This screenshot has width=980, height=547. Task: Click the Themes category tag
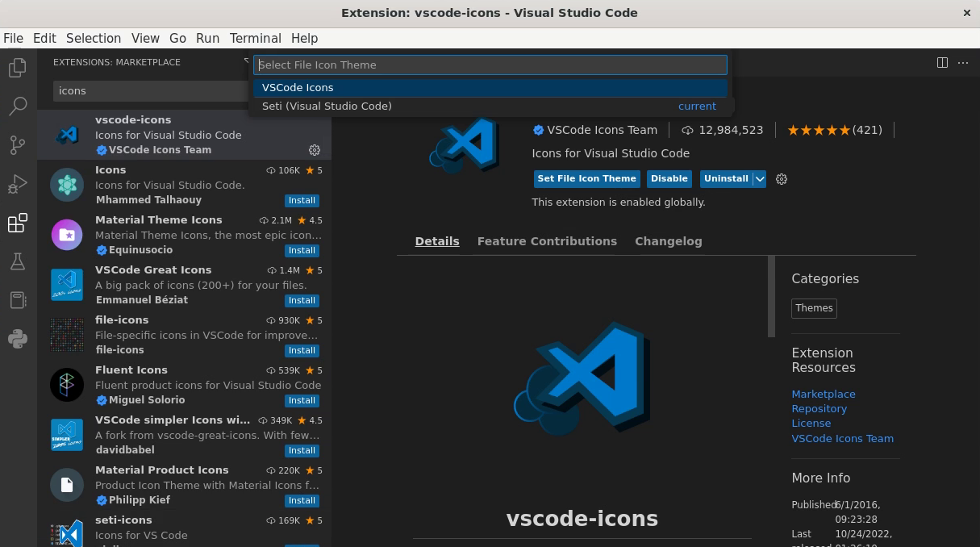click(814, 308)
